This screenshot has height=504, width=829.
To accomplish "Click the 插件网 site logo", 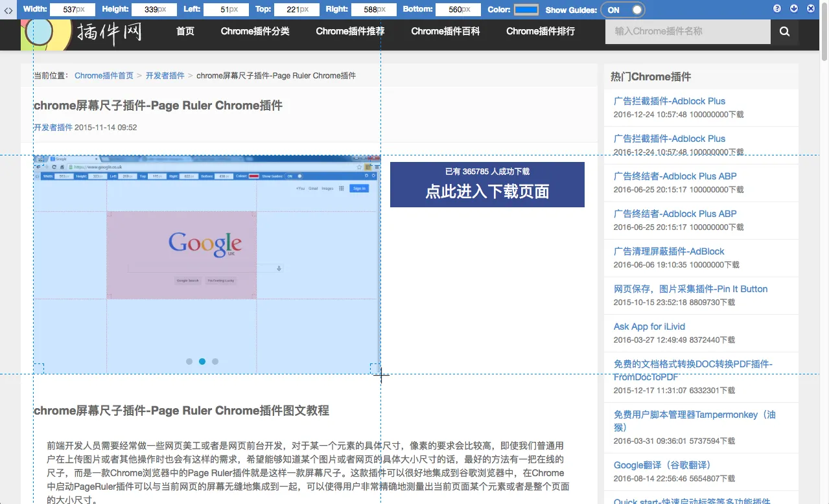I will click(x=81, y=34).
